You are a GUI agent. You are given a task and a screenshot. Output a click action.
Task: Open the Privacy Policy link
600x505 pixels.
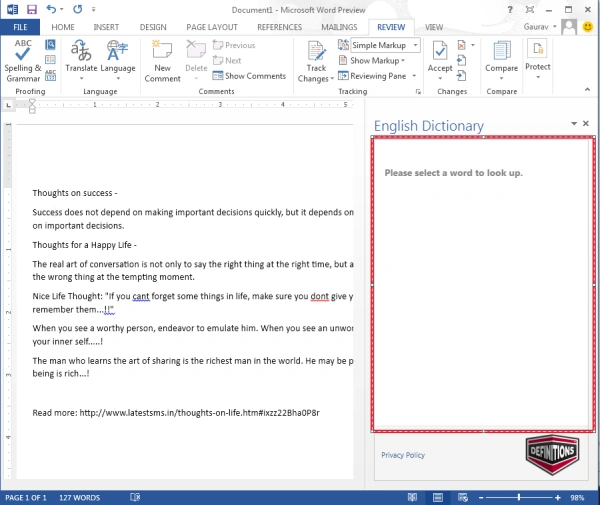click(x=403, y=455)
